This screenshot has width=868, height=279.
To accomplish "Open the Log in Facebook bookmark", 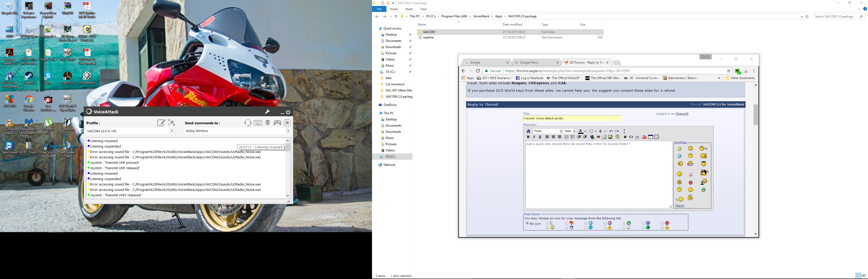I will point(529,78).
